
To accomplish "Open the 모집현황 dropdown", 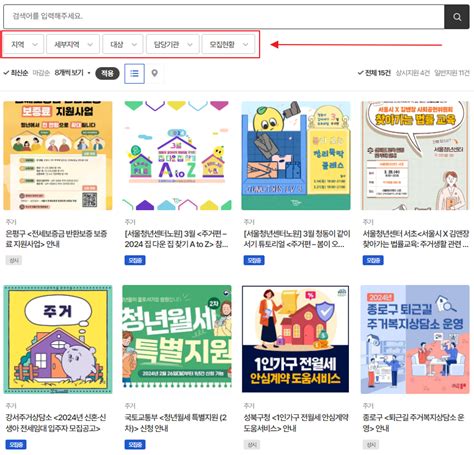I will click(x=228, y=44).
